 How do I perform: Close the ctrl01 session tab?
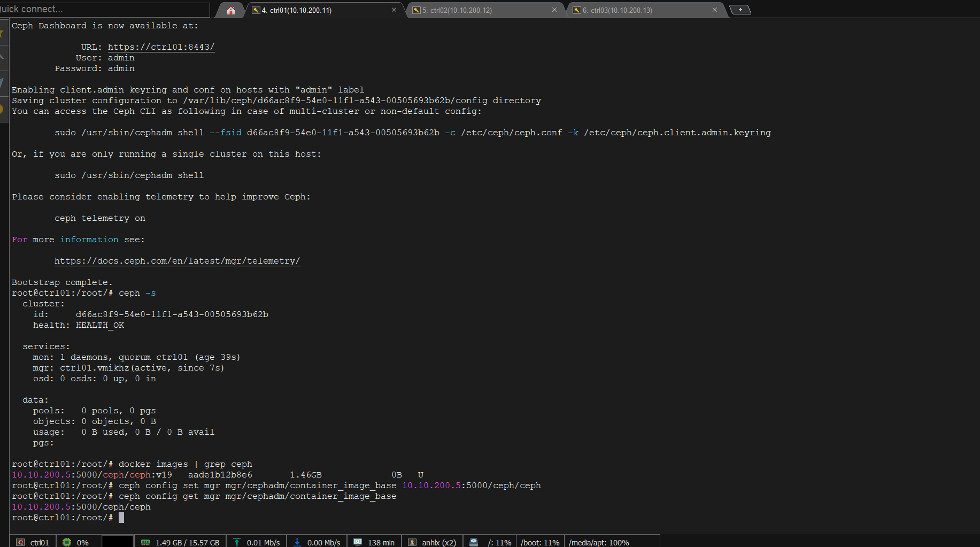(394, 10)
